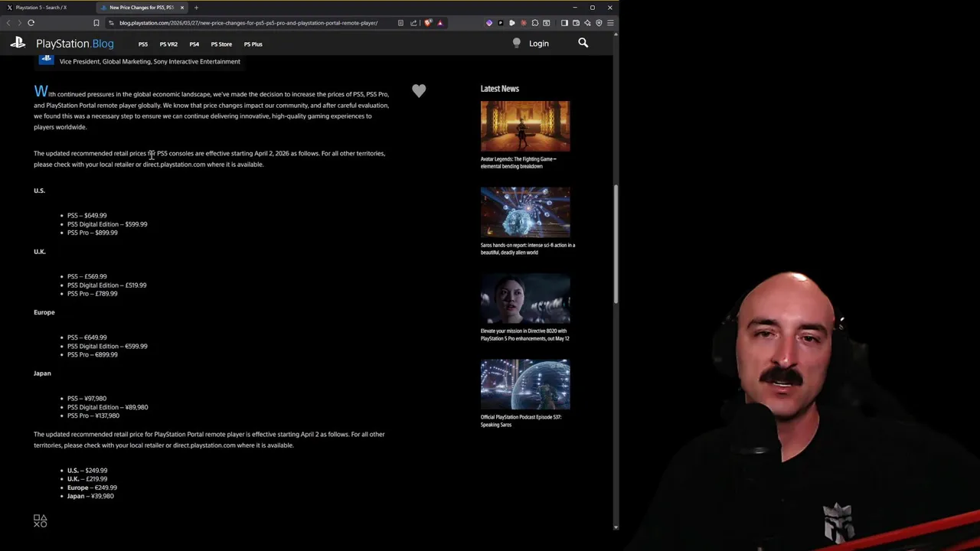Open the Leo AI assistant icon
The image size is (980, 551).
pos(587,23)
